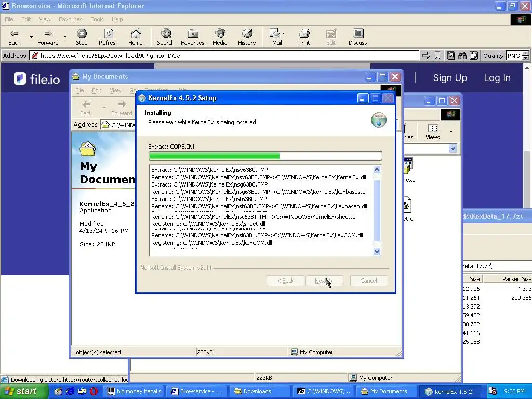Click the install log scrollbar up arrow
Viewport: 532px width, 399px height.
coord(377,170)
